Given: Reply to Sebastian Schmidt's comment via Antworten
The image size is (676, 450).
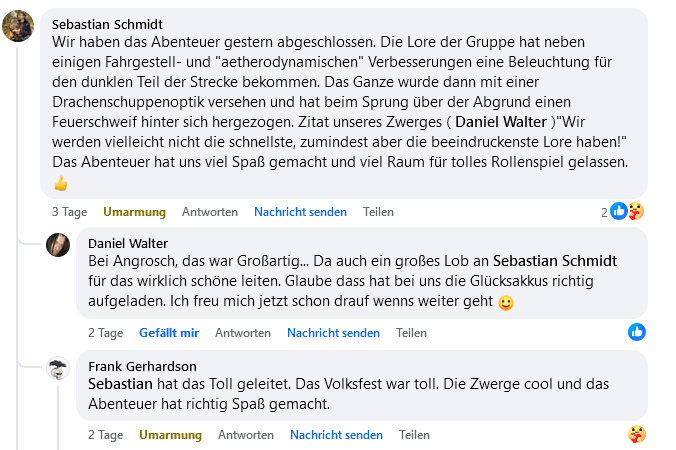Looking at the screenshot, I should (210, 212).
